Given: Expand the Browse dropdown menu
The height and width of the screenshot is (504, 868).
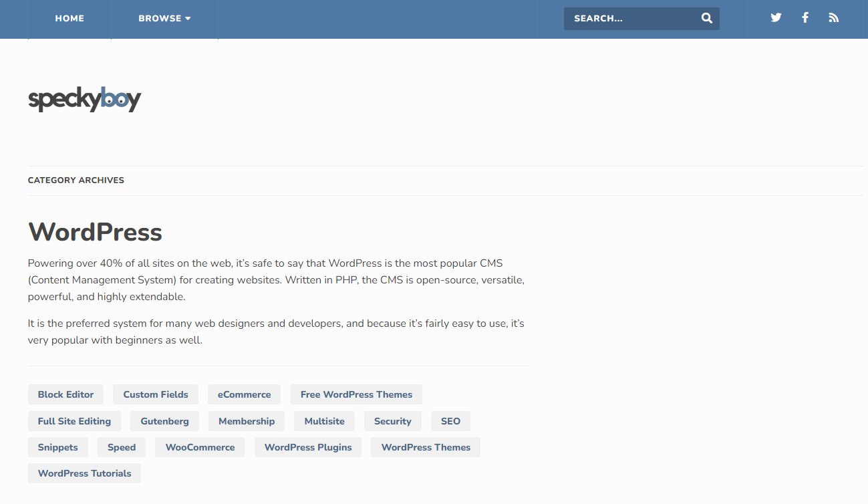Looking at the screenshot, I should pyautogui.click(x=164, y=19).
